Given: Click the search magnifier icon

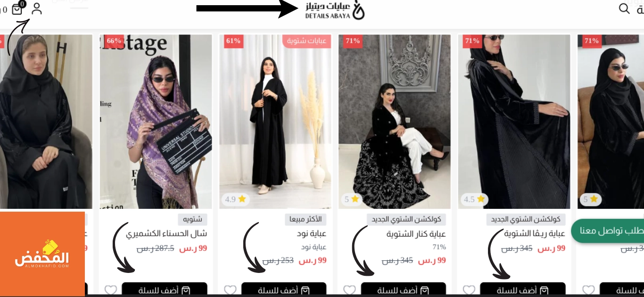Looking at the screenshot, I should point(624,8).
